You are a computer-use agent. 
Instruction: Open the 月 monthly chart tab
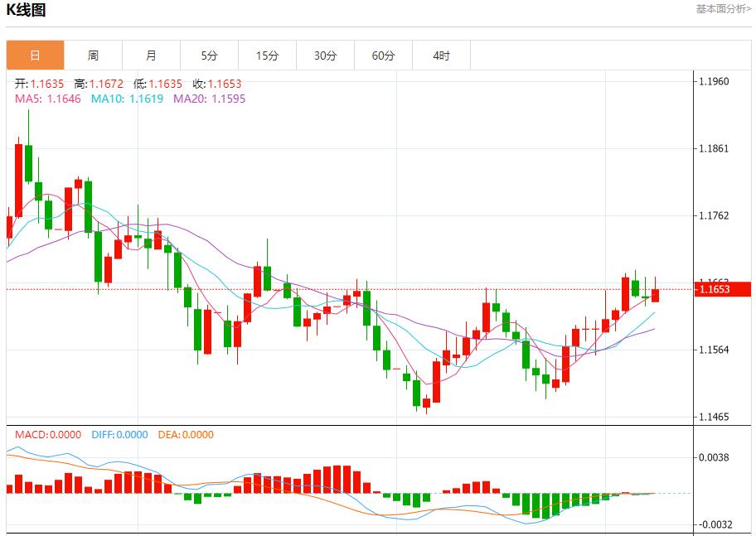pos(151,56)
